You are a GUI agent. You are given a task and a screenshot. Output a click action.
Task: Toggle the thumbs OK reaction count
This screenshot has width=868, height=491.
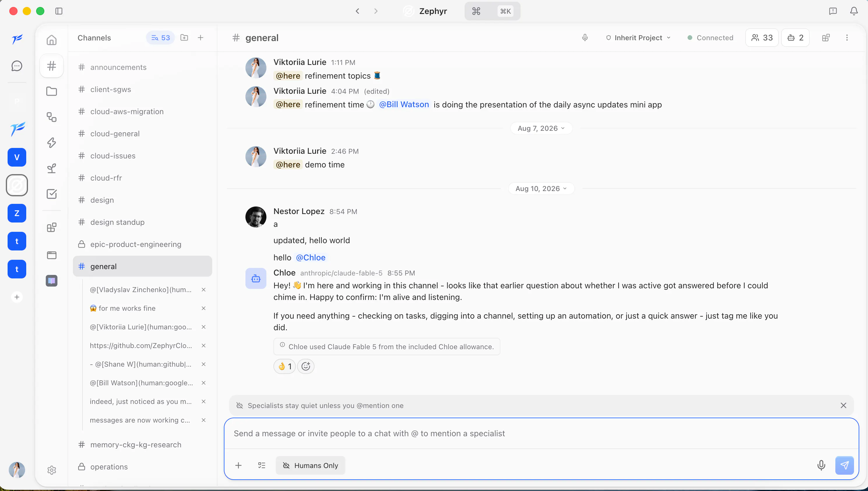(284, 366)
